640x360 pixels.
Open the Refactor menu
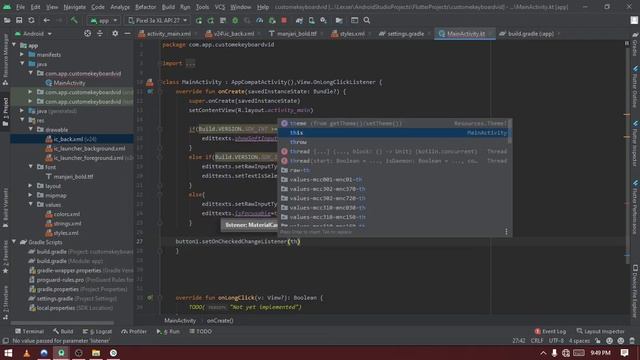pyautogui.click(x=145, y=7)
